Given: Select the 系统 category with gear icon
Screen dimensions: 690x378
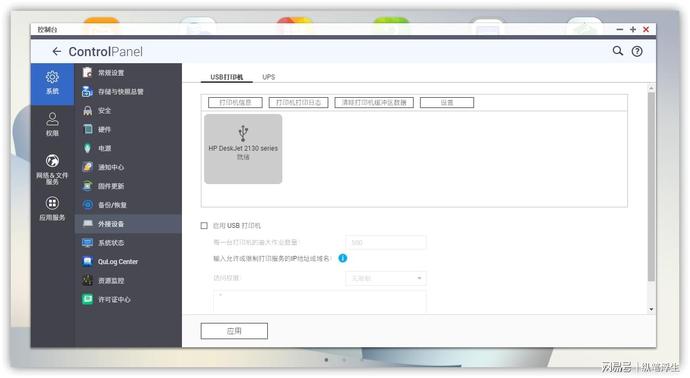Looking at the screenshot, I should (x=52, y=84).
